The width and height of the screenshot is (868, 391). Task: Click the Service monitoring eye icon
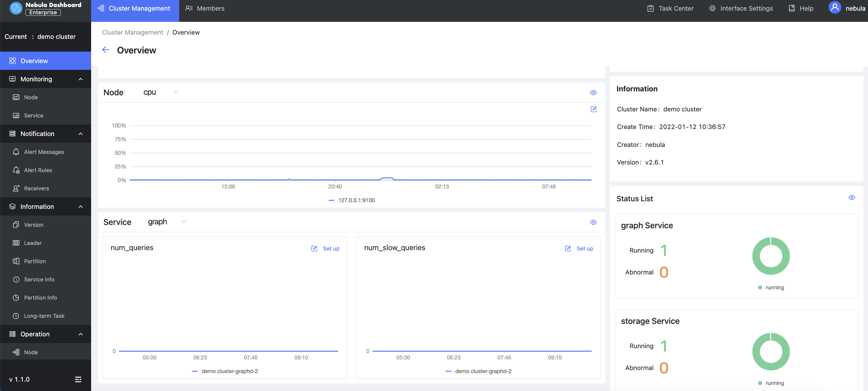coord(593,222)
